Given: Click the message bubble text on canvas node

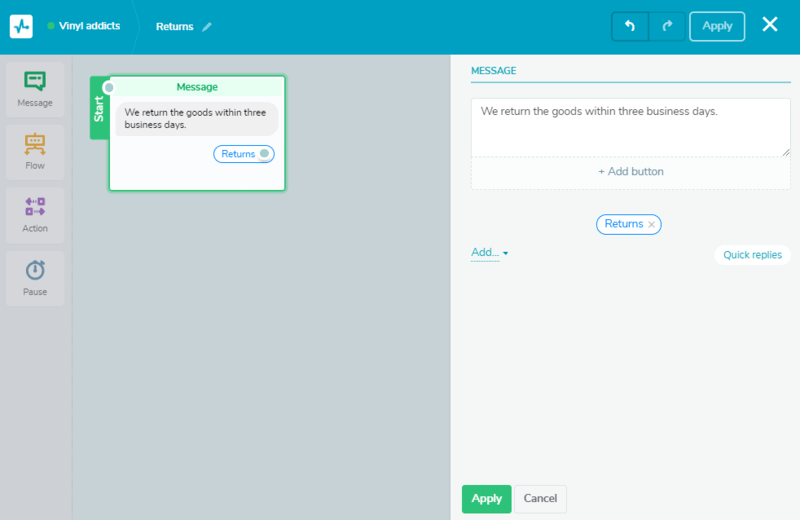Looking at the screenshot, I should (196, 119).
